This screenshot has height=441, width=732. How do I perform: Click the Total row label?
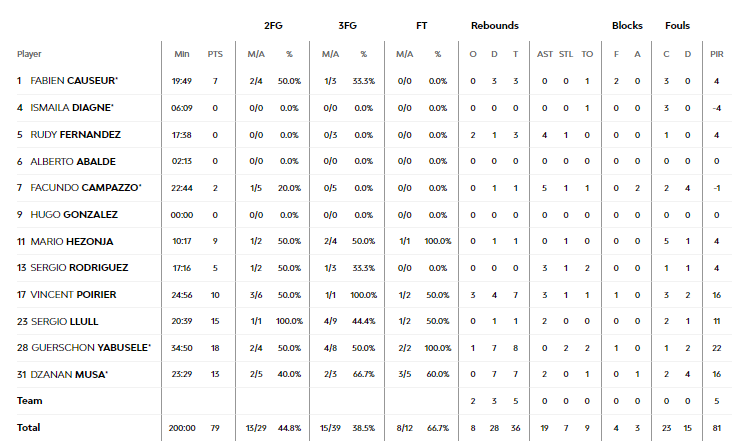pyautogui.click(x=28, y=427)
